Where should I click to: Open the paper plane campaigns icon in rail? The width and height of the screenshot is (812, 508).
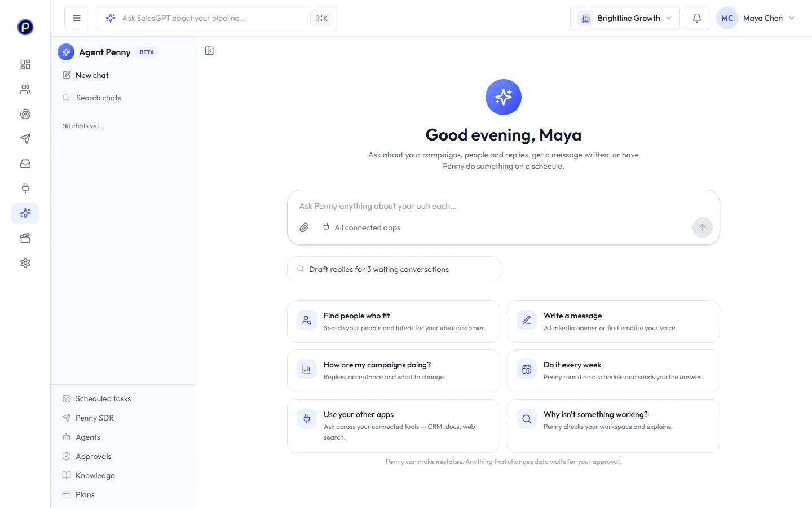[25, 139]
